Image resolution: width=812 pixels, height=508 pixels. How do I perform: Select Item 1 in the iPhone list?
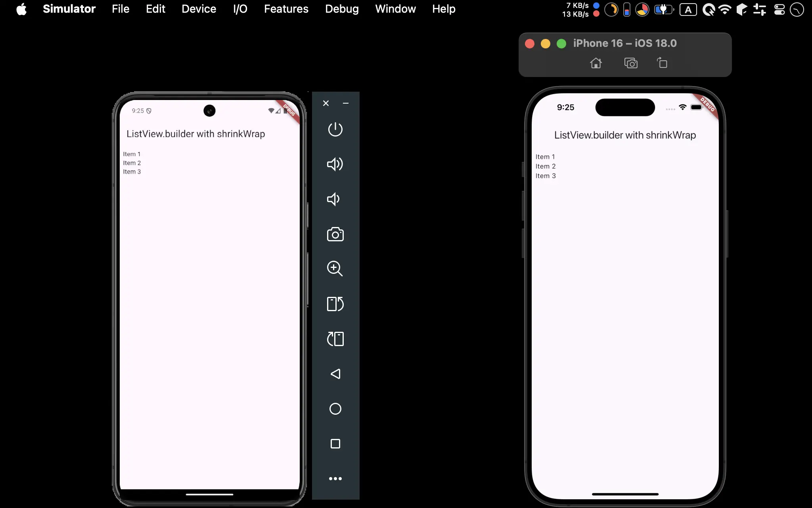click(545, 157)
